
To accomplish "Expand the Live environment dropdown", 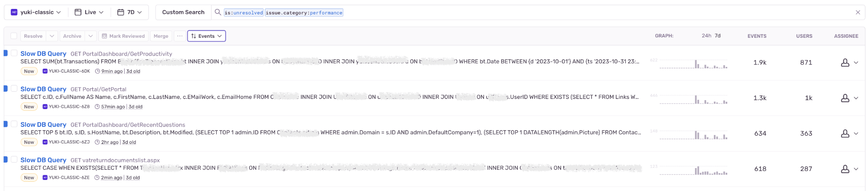I will (89, 12).
